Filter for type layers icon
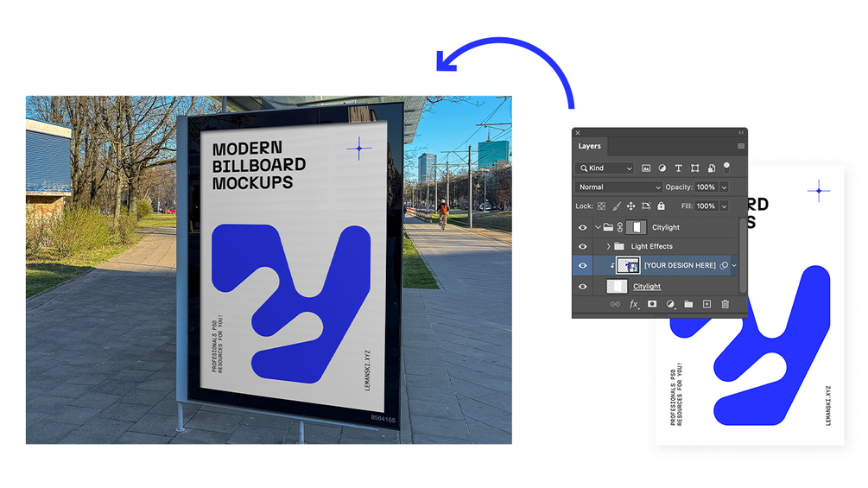 [x=678, y=168]
